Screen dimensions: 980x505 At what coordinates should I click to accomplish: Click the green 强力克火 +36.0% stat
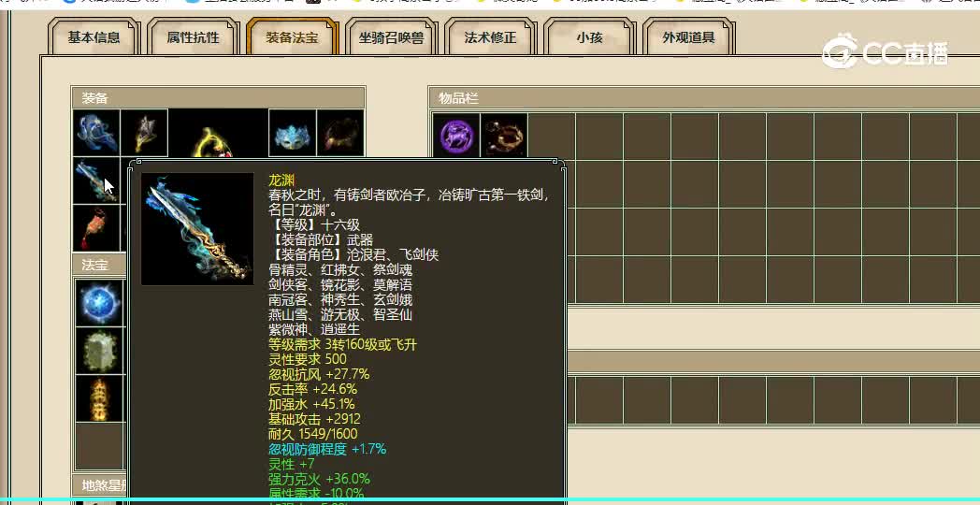coord(320,480)
